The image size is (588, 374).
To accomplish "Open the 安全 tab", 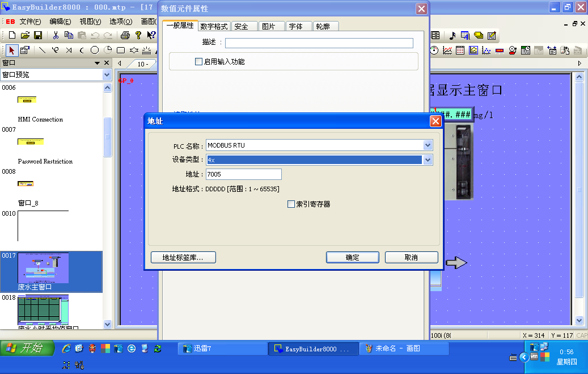I will [x=241, y=26].
